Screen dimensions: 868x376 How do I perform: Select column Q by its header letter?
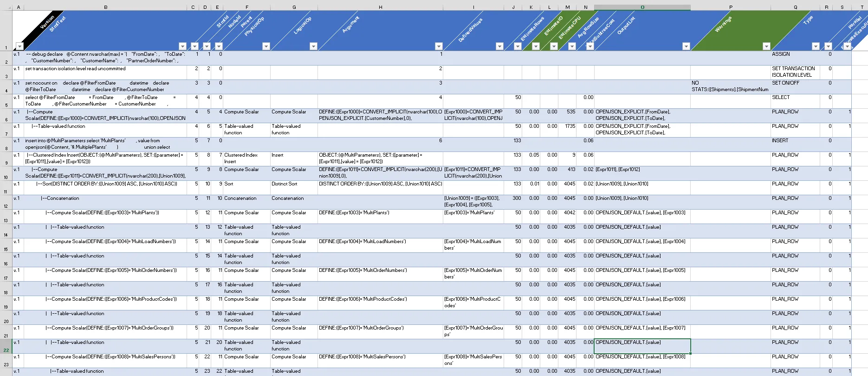(x=796, y=7)
